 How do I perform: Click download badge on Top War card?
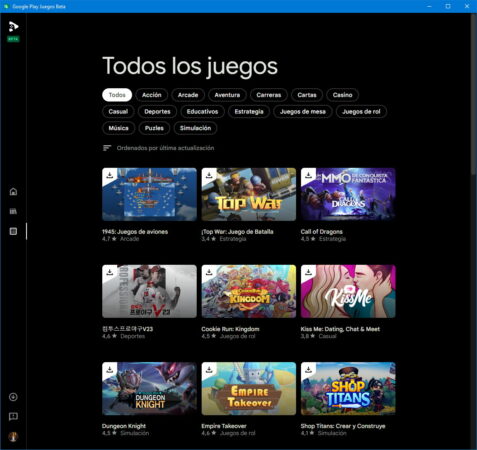click(x=209, y=175)
